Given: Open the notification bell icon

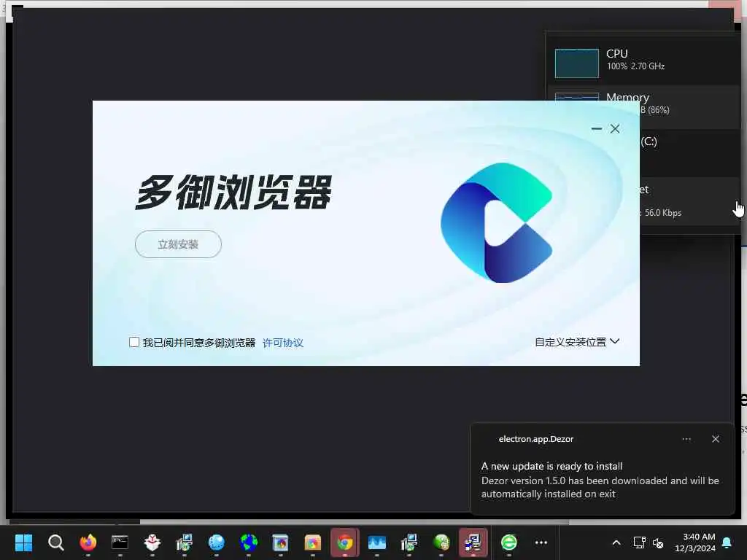Looking at the screenshot, I should pos(727,542).
